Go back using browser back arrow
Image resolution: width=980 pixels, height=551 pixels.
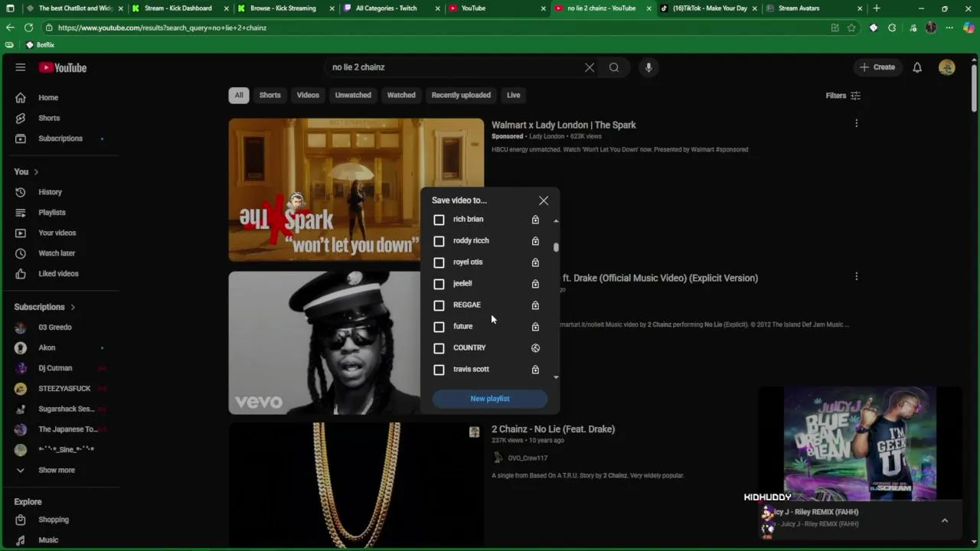[x=10, y=28]
